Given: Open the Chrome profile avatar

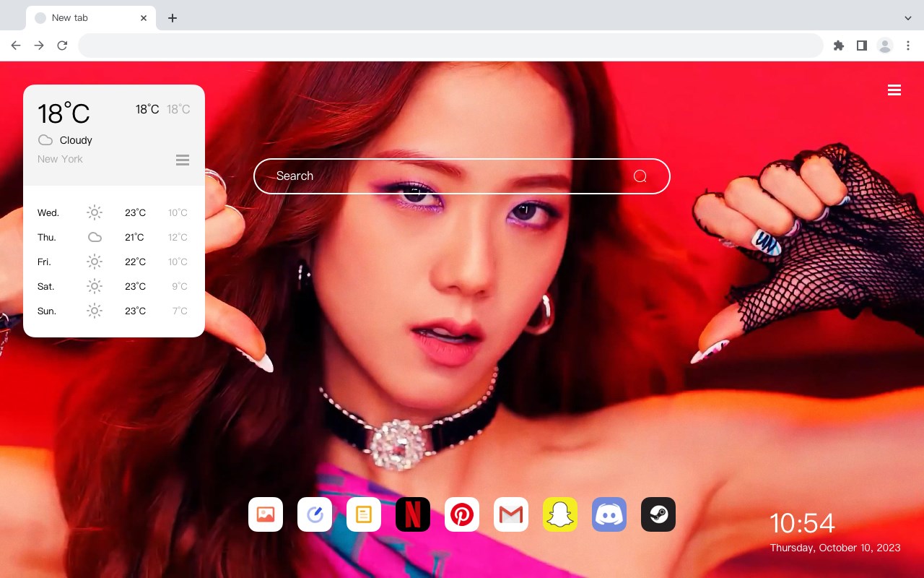Looking at the screenshot, I should [x=885, y=46].
